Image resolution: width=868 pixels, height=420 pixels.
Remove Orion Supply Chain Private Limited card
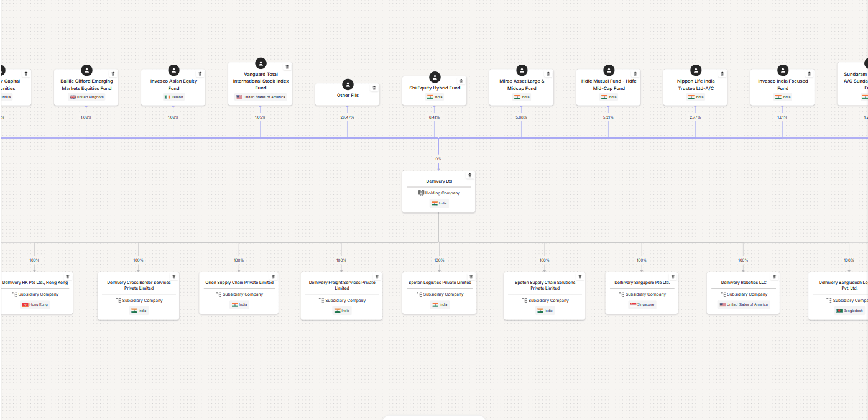[x=275, y=276]
